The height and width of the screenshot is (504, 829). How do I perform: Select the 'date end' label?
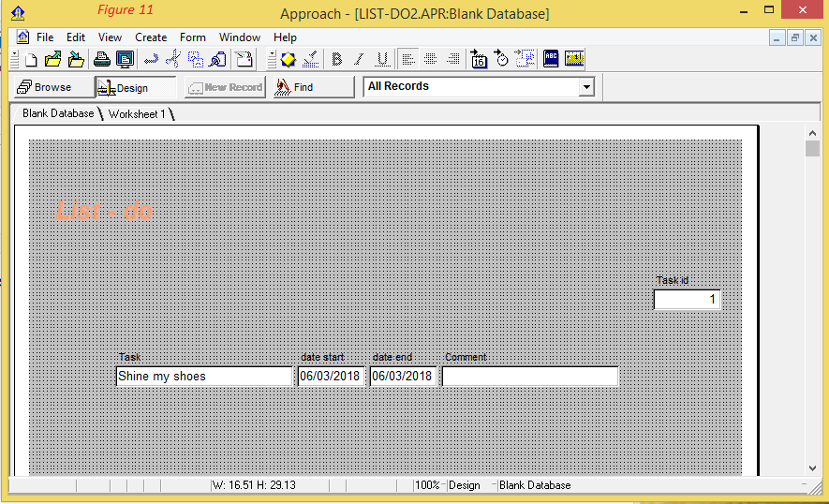coord(392,357)
